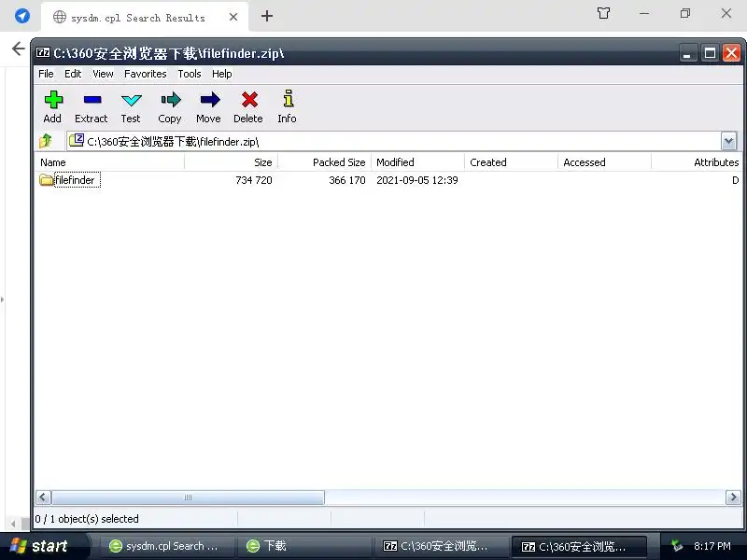Open the browser skin shirt icon
Screen dimensions: 747x560
pos(603,13)
